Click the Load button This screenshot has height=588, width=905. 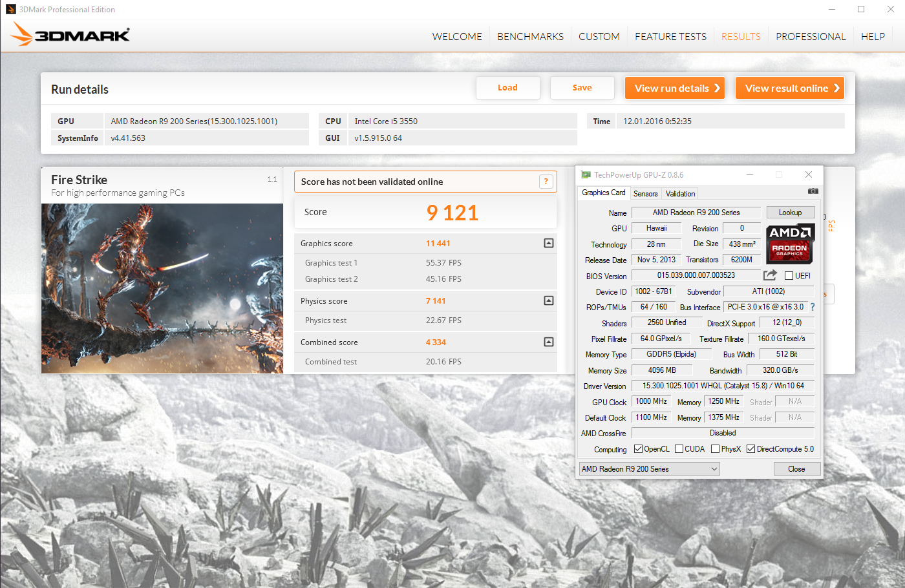[x=507, y=88]
